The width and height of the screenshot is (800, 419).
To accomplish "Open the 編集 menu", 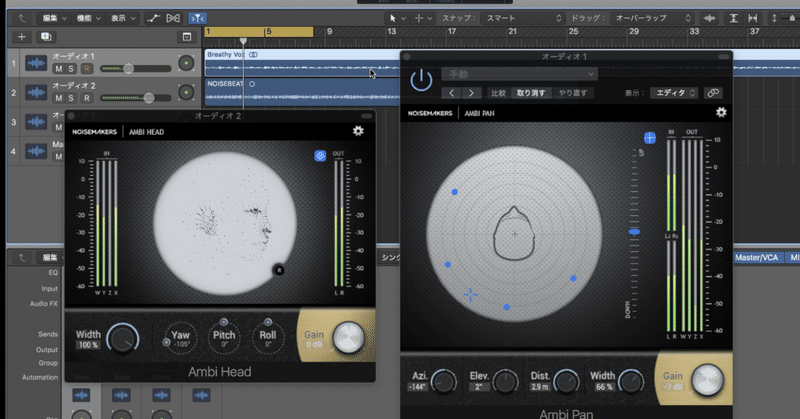I will click(54, 18).
